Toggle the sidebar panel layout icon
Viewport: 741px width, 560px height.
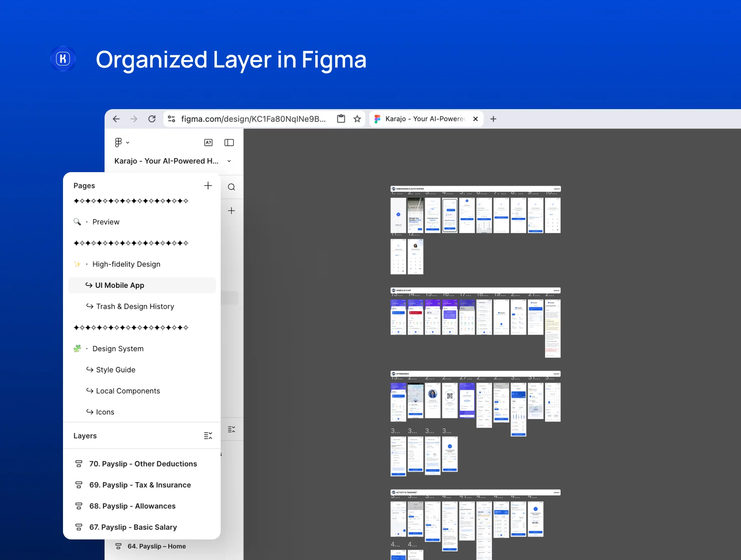[x=229, y=142]
